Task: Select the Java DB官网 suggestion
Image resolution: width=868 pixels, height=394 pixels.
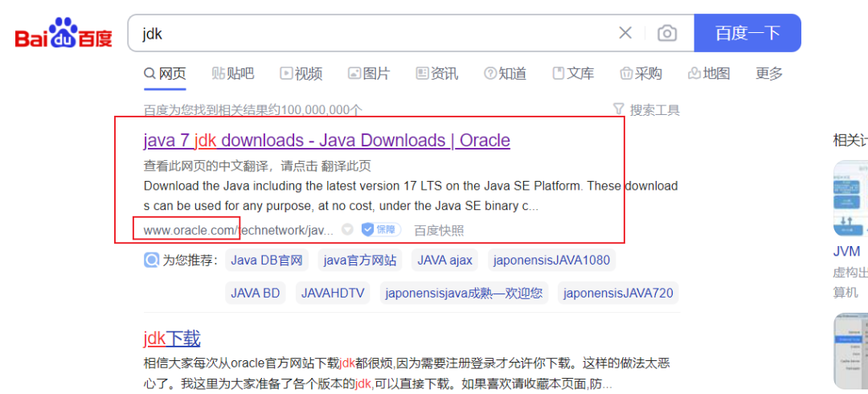Action: (267, 261)
